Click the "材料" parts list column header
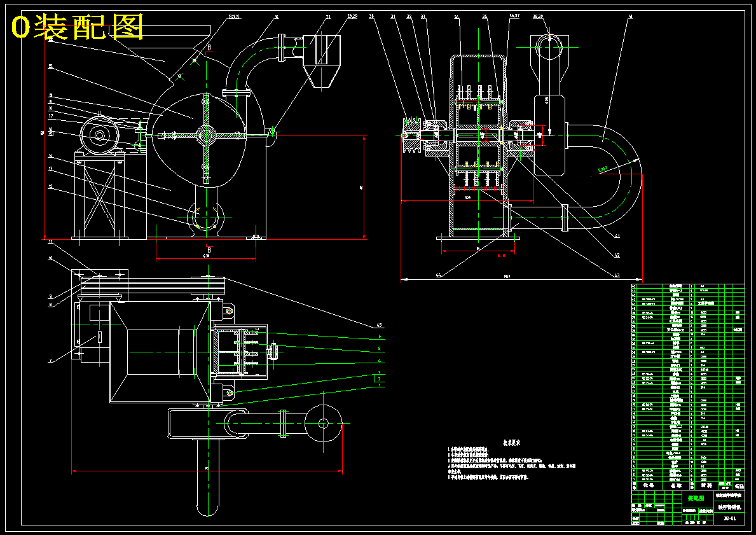 pos(706,484)
